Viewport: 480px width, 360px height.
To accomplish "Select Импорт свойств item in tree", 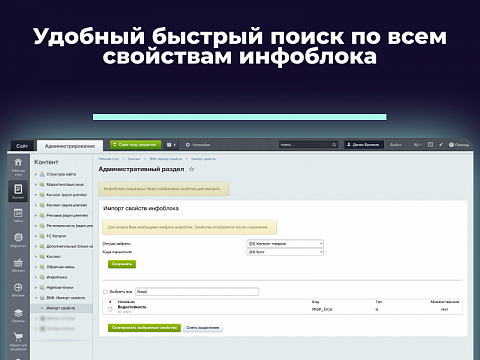I will [x=61, y=308].
